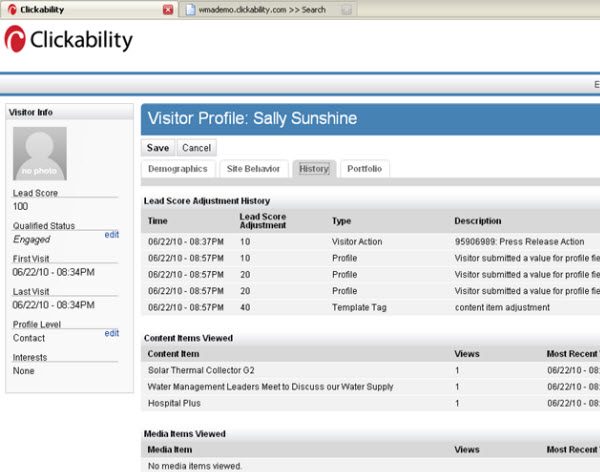
Task: Edit the Profile Level value
Action: pos(112,333)
